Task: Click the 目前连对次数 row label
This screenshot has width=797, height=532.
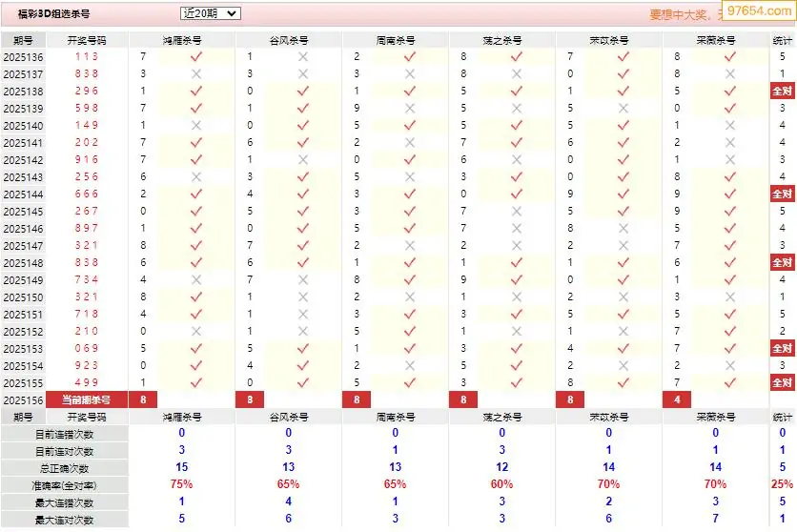Action: click(x=64, y=452)
